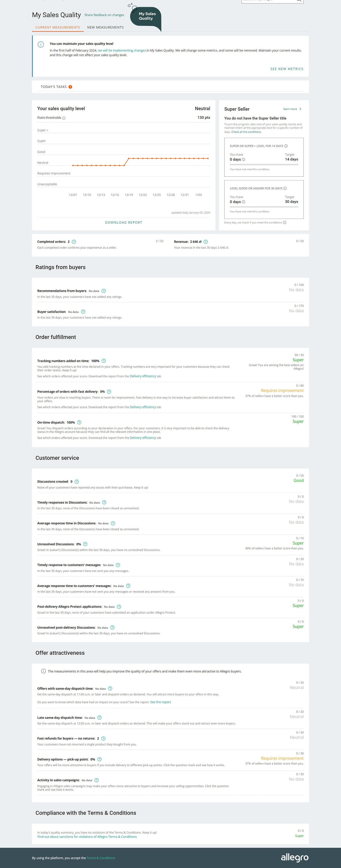The height and width of the screenshot is (868, 341).
Task: Click help icon for Buyer satisfaction
Action: coord(83,312)
